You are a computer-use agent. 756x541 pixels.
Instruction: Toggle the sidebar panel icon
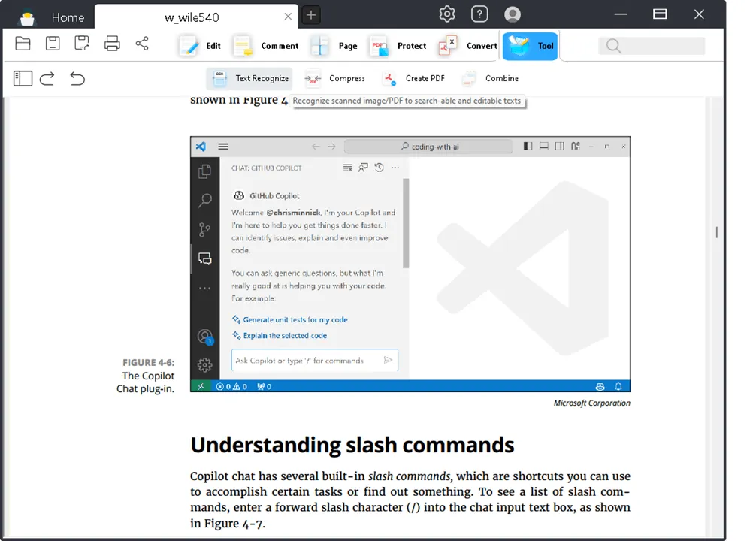tap(23, 78)
